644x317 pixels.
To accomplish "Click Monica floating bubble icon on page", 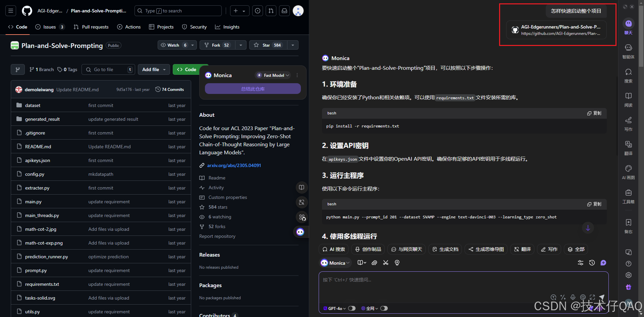I will coord(300,232).
